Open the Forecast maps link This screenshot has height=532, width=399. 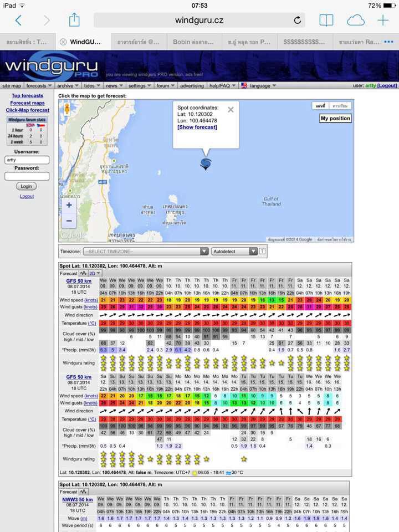pos(28,103)
